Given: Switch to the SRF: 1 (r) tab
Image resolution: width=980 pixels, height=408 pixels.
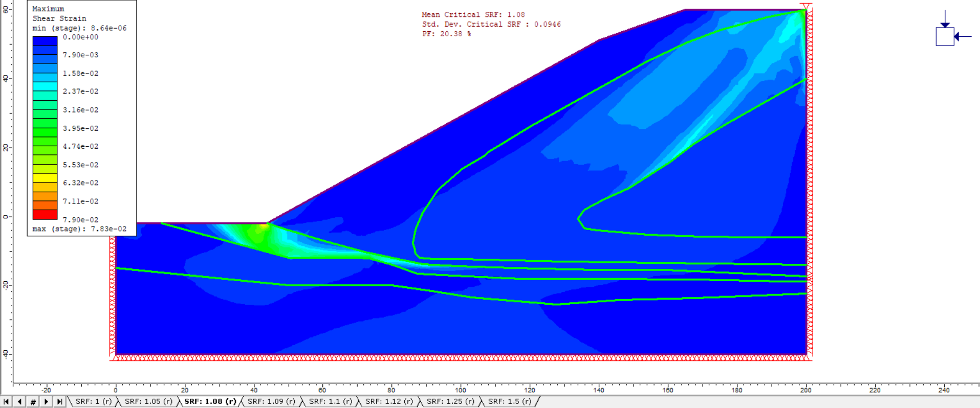Looking at the screenshot, I should [93, 401].
